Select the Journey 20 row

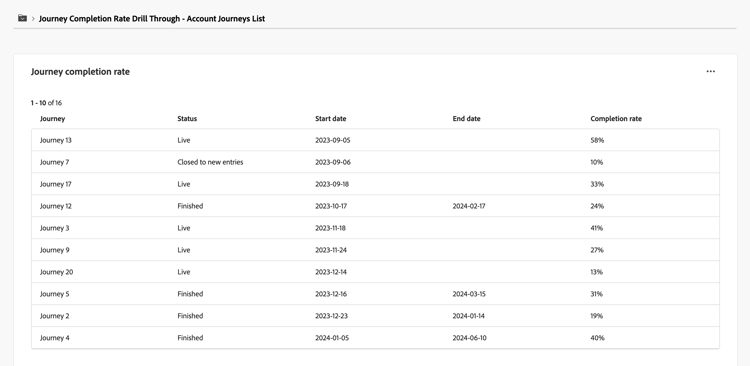(375, 272)
